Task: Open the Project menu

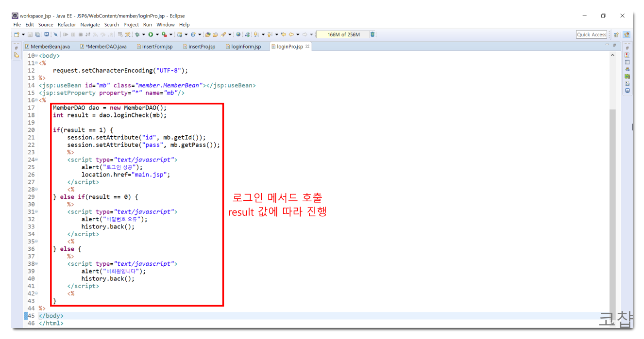Action: tap(131, 25)
